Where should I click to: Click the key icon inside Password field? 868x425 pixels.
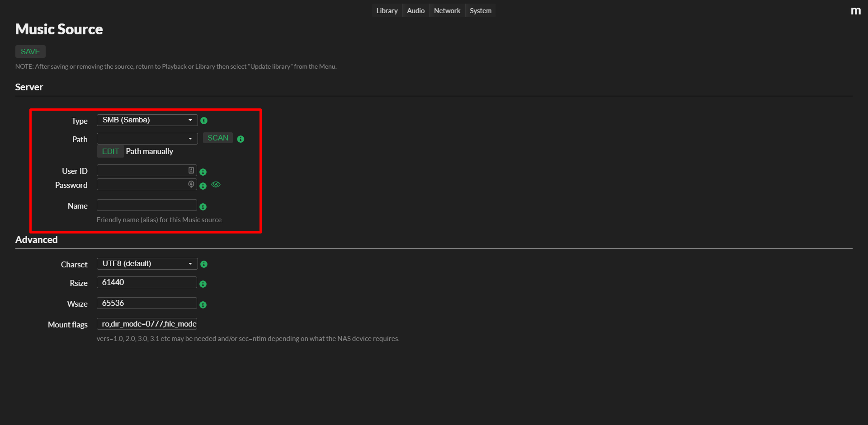pos(191,184)
